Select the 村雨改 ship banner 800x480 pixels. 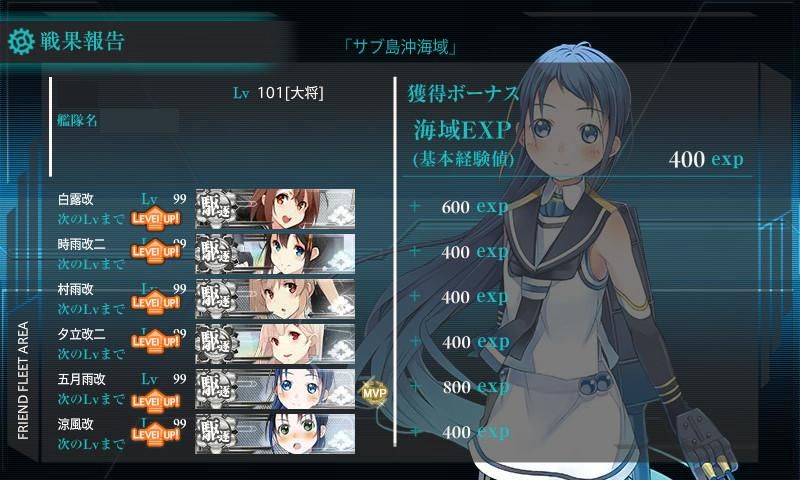pos(275,298)
